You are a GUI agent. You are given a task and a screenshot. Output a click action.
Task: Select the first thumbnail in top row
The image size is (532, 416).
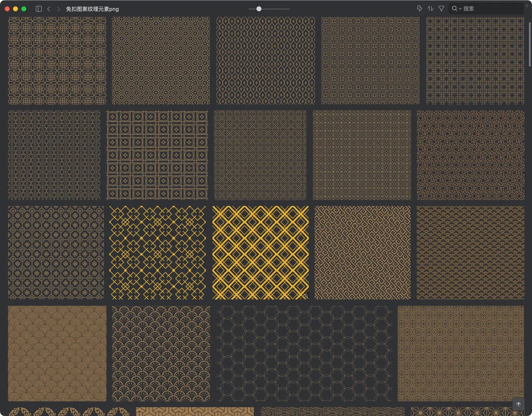(57, 60)
